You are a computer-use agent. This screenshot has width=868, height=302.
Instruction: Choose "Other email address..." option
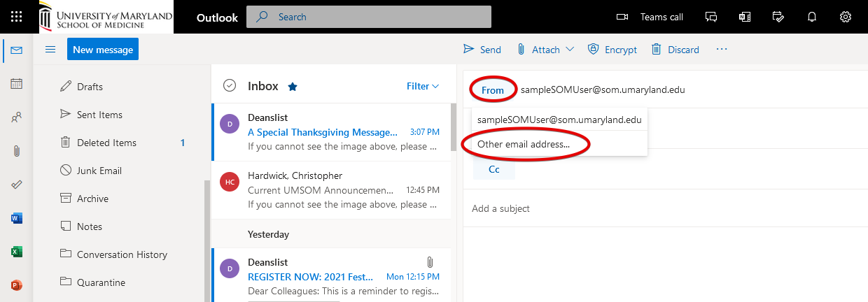click(524, 144)
